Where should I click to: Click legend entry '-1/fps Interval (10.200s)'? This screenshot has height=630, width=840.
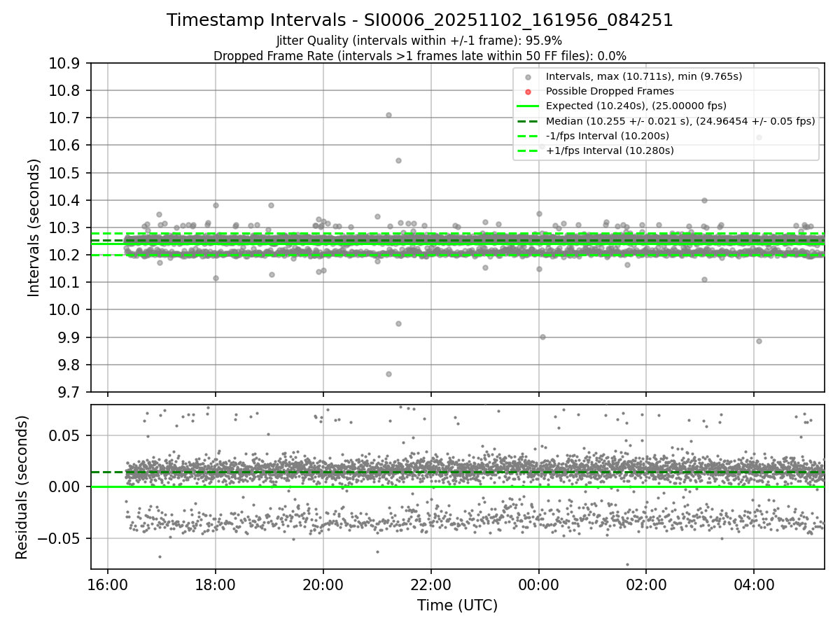point(607,136)
